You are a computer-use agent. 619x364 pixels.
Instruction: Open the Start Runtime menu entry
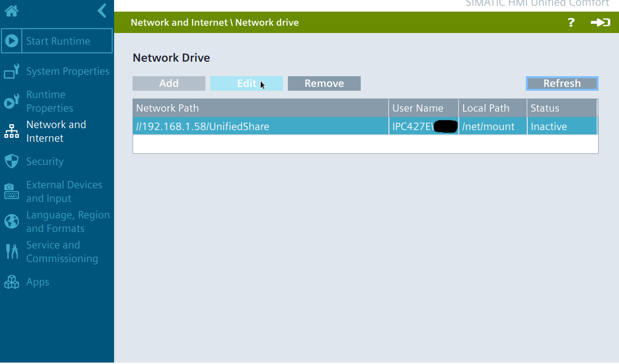58,41
